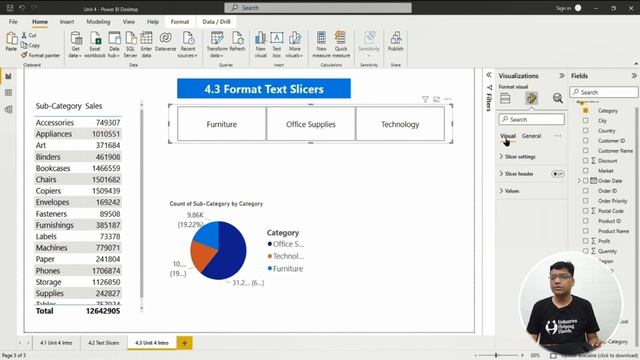The image size is (640, 360).
Task: Click Sign in
Action: tap(563, 8)
